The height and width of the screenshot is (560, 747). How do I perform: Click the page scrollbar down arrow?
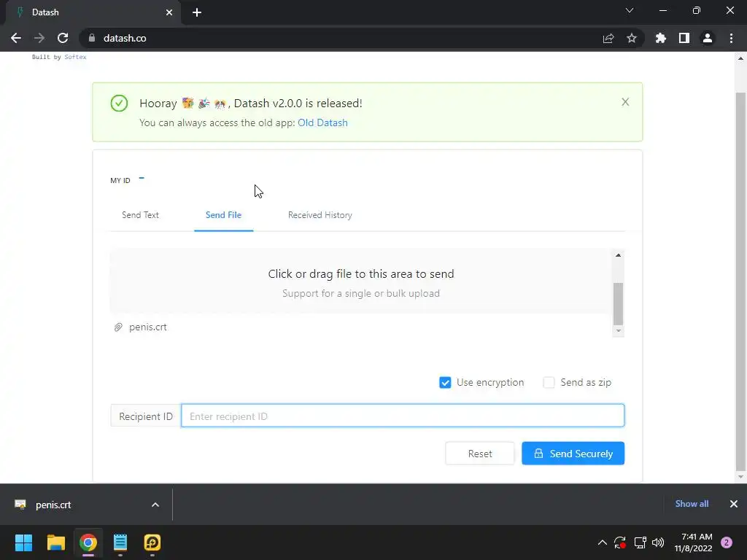tap(740, 477)
